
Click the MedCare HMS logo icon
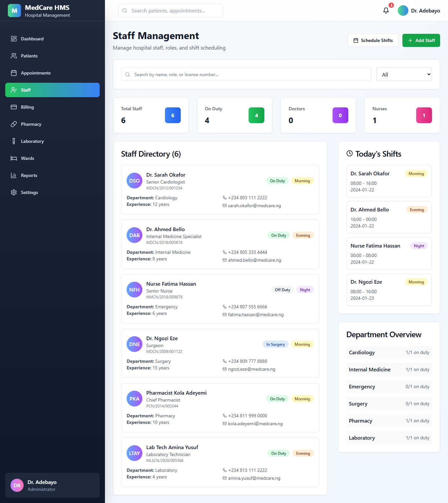[14, 11]
